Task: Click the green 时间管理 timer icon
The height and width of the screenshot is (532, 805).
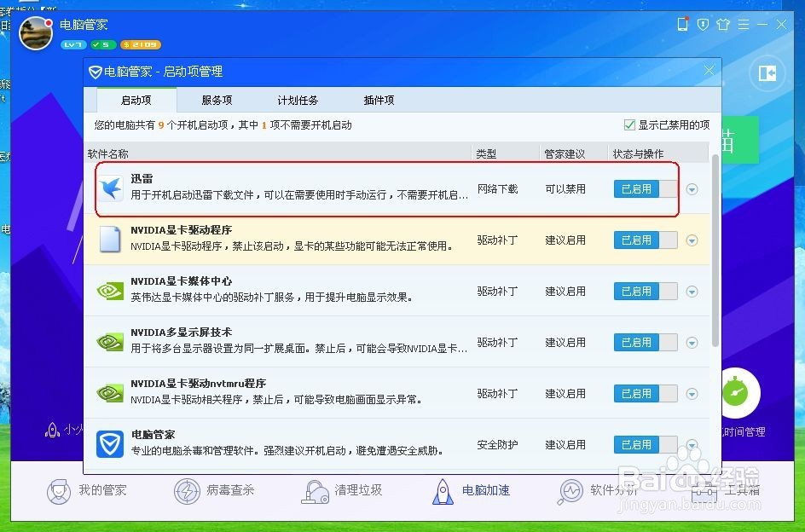Action: tap(734, 393)
